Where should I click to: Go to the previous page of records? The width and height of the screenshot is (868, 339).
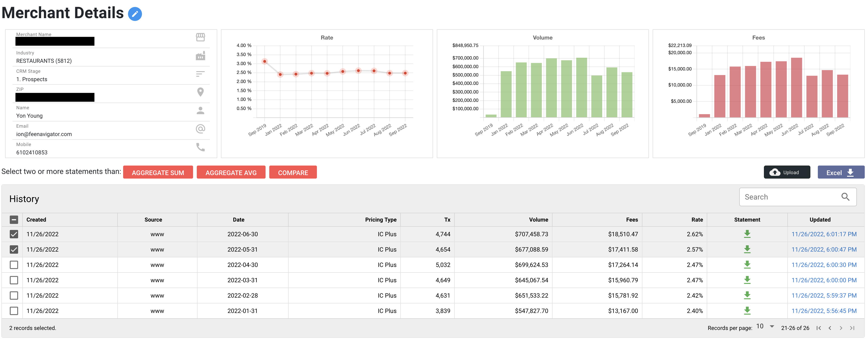830,328
